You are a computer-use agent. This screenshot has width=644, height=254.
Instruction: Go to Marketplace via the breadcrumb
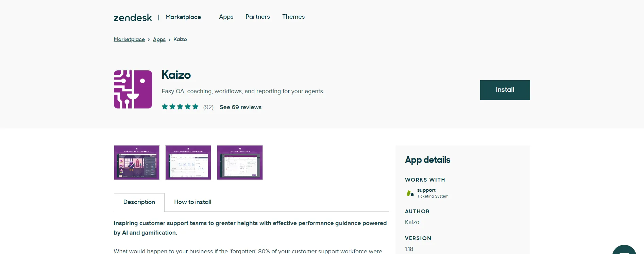pyautogui.click(x=129, y=39)
